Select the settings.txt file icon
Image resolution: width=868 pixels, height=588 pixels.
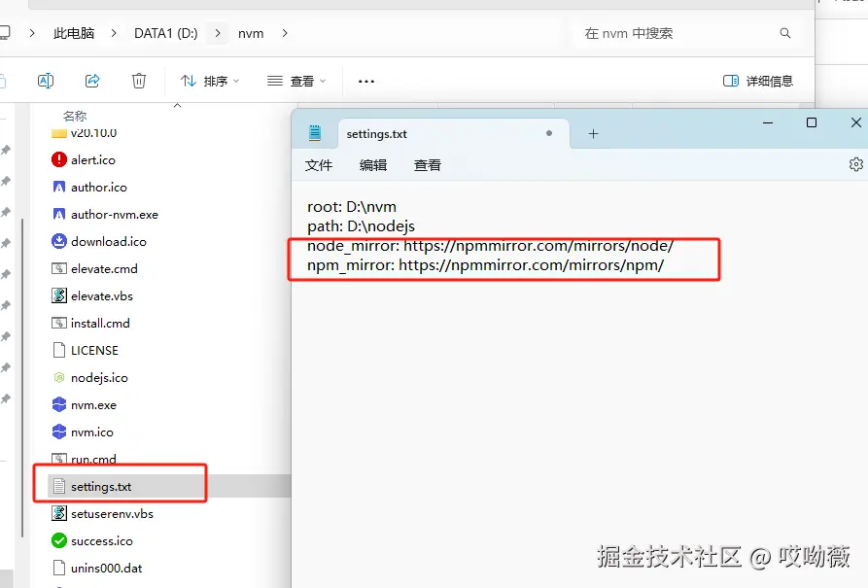point(59,486)
